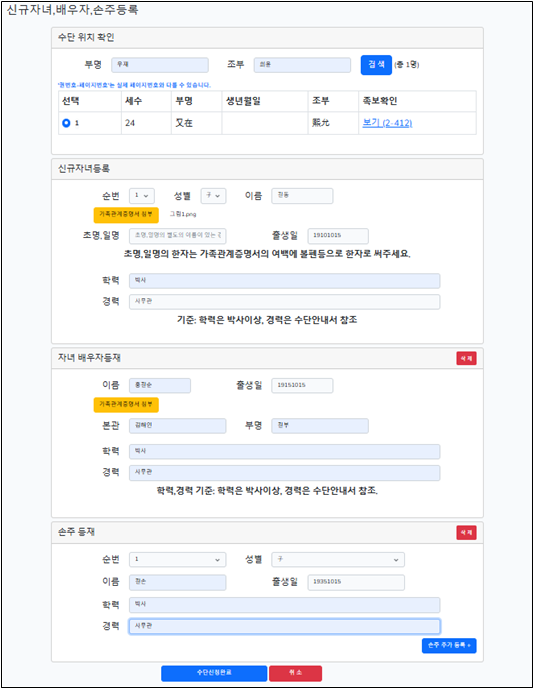
Task: Click the 초명.일명 input field
Action: click(x=178, y=236)
